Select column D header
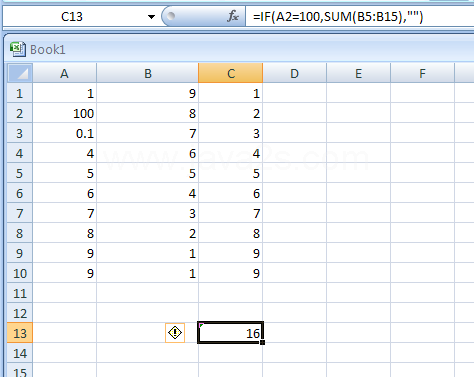The height and width of the screenshot is (377, 474). tap(294, 73)
